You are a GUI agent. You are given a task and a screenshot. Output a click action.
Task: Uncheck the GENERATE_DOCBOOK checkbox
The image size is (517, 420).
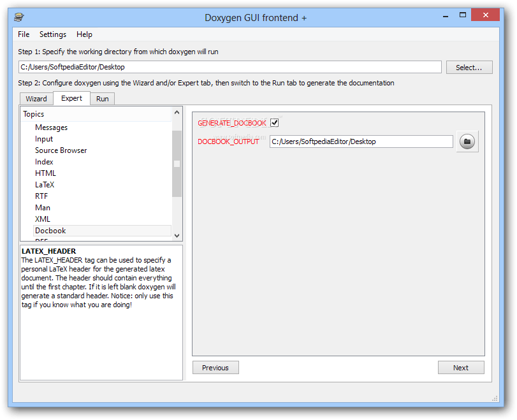(274, 122)
